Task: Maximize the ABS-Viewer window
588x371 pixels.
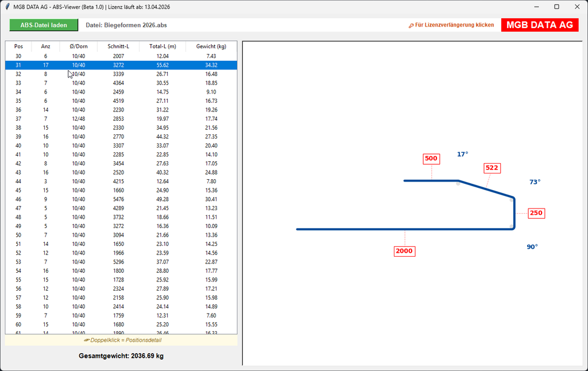Action: coord(556,6)
